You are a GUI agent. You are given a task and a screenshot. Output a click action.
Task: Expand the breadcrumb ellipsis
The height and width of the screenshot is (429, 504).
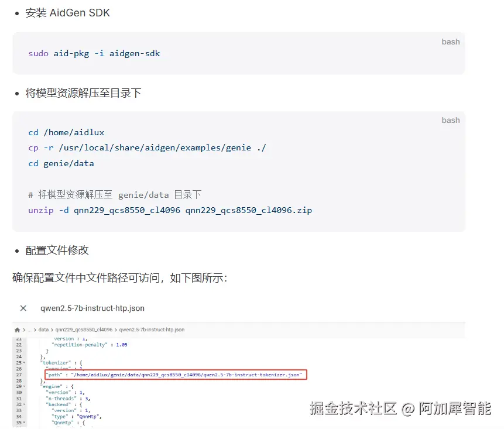(30, 330)
